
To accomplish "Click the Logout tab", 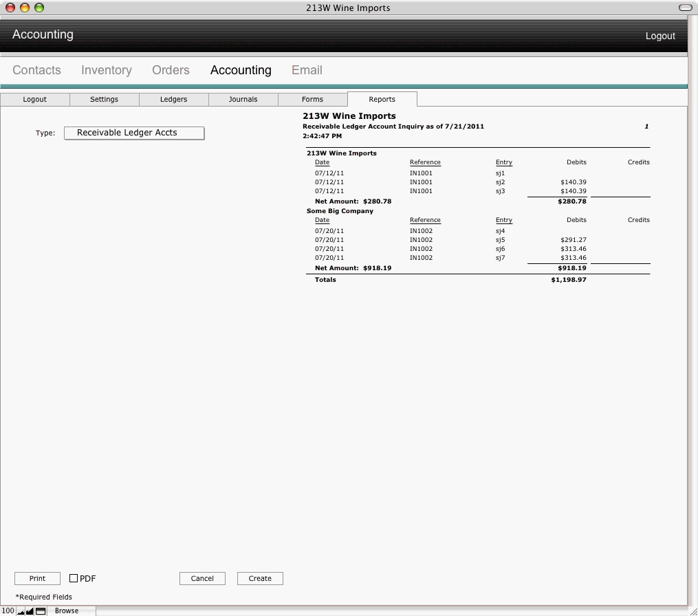I will 34,99.
